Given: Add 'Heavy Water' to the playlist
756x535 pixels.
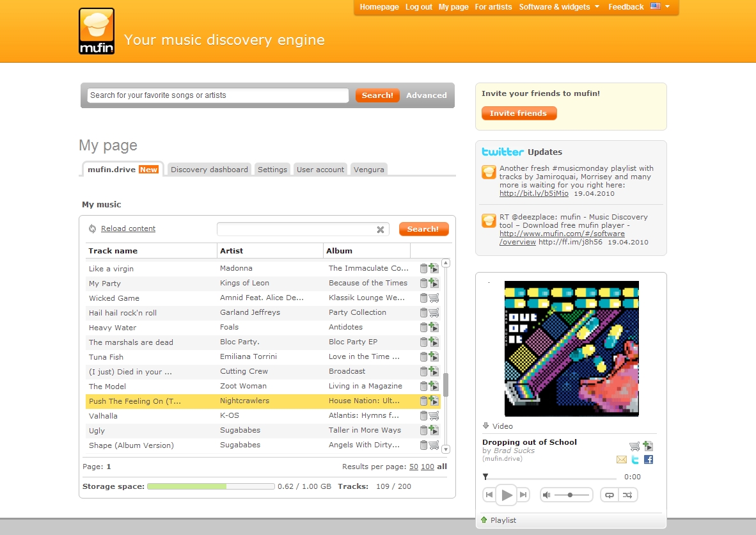Looking at the screenshot, I should 434,327.
